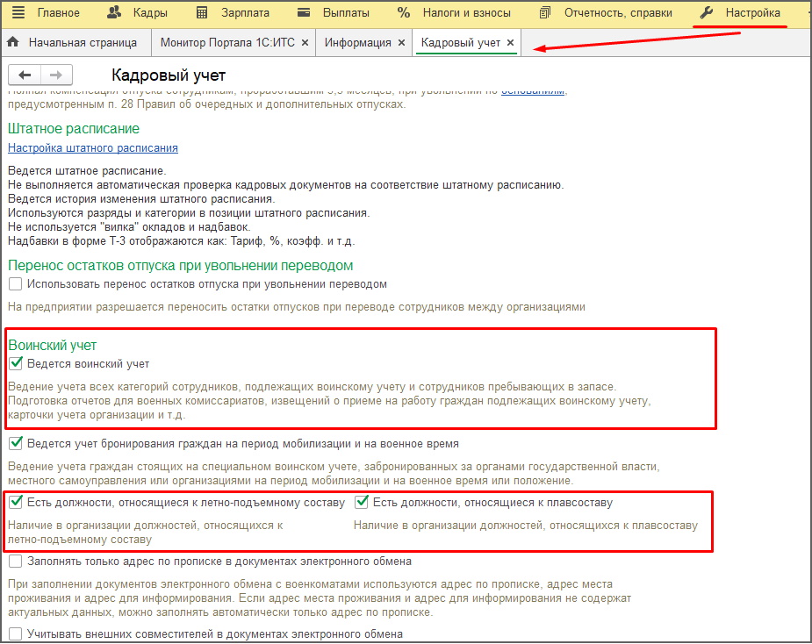Click the documents icon for Отчетность, справки

pos(545,13)
